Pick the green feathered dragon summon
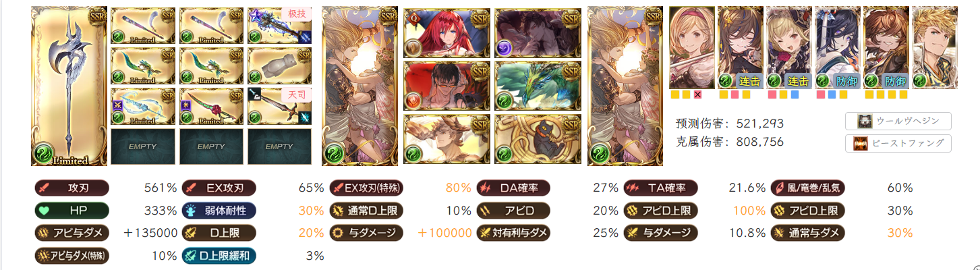This screenshot has height=270, width=980. pos(538,86)
